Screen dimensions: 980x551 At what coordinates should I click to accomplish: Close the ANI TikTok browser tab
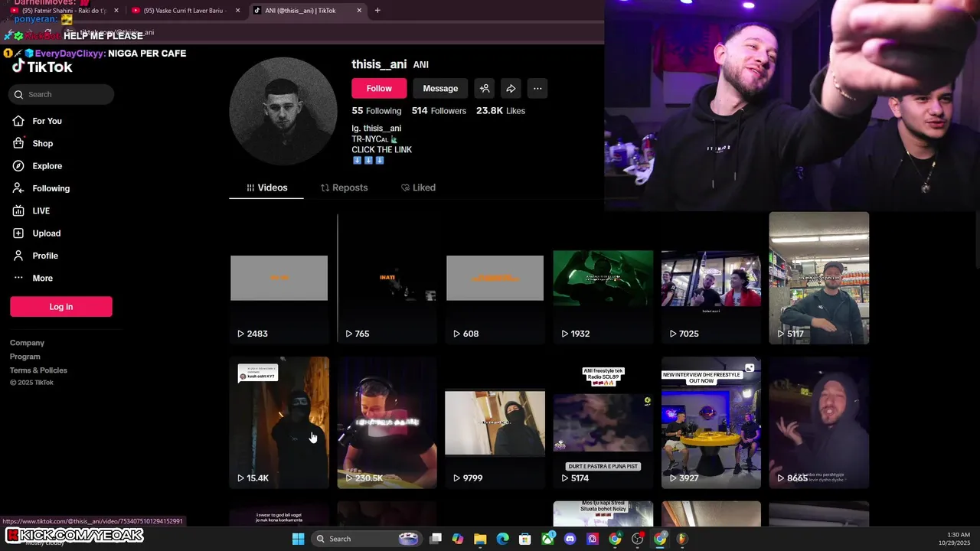click(359, 11)
